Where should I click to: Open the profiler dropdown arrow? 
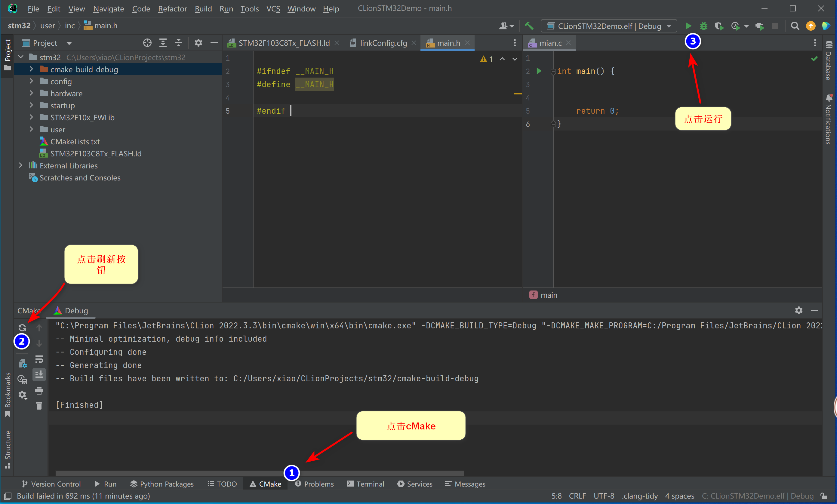(x=746, y=26)
